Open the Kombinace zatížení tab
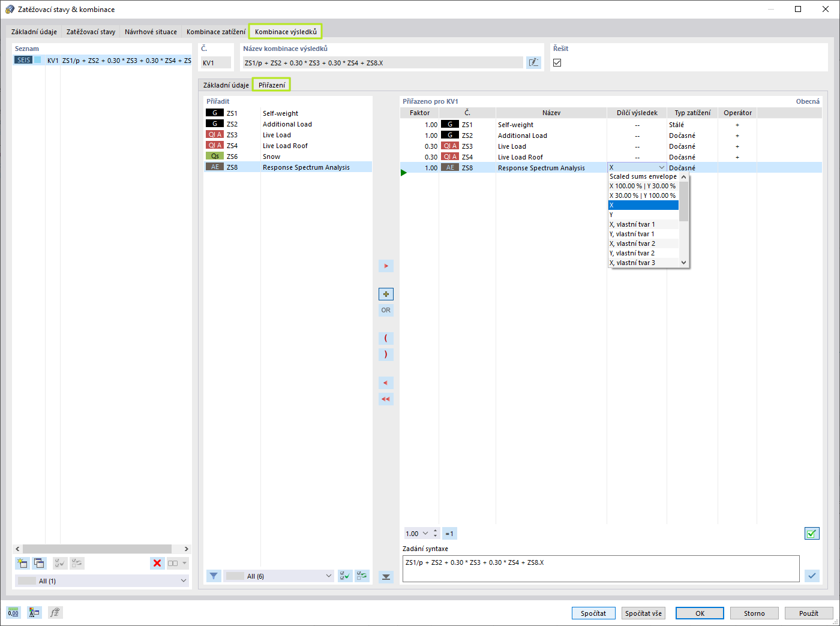The height and width of the screenshot is (626, 840). tap(216, 32)
